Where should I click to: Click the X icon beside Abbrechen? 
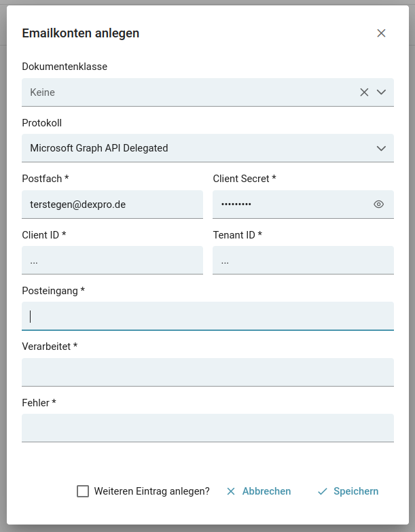coord(231,491)
